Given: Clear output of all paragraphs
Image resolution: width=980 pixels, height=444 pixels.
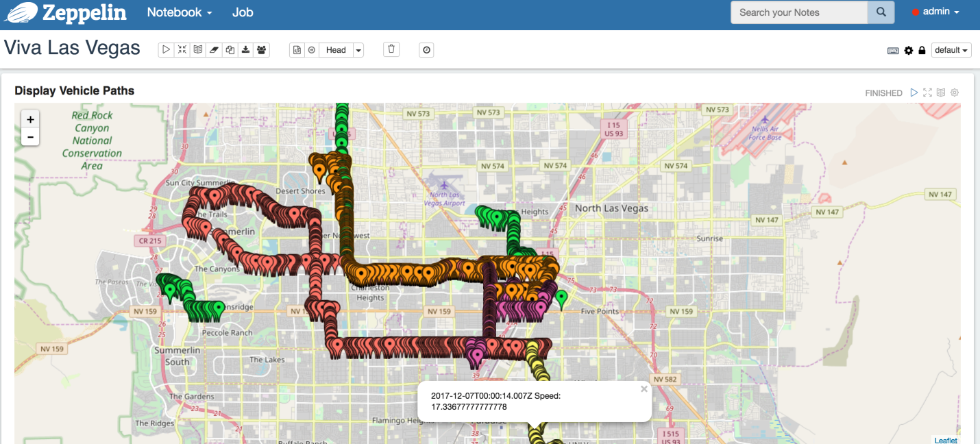Looking at the screenshot, I should [214, 49].
